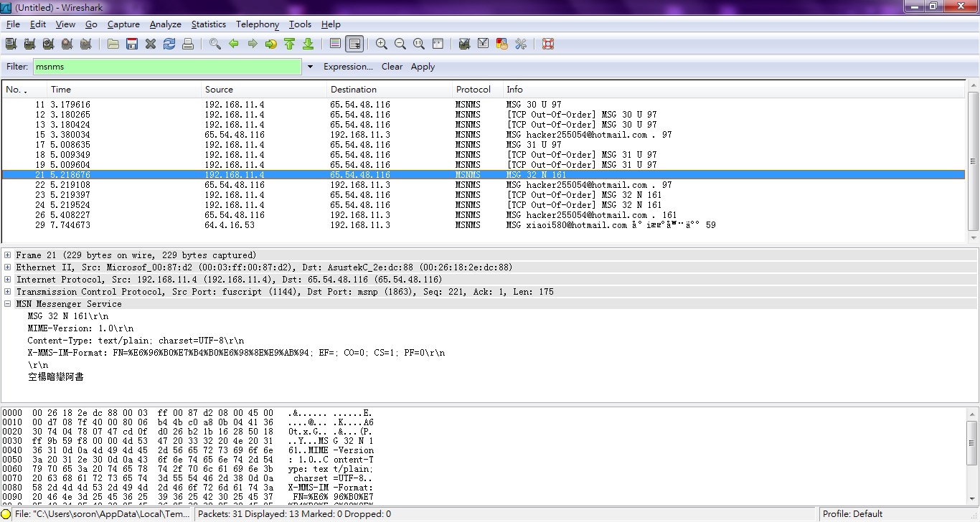Reset zoom to normal size
Screen dimensions: 980x522
click(x=419, y=44)
